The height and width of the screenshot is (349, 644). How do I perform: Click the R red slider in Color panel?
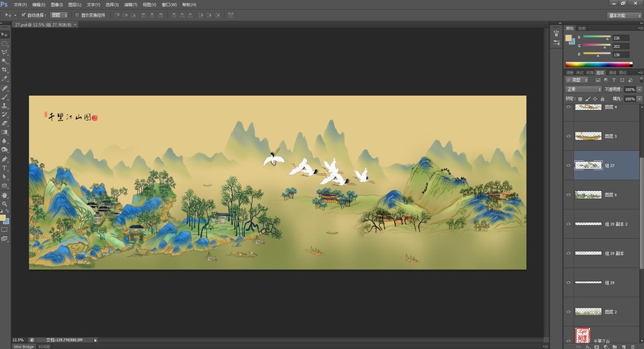click(x=597, y=38)
